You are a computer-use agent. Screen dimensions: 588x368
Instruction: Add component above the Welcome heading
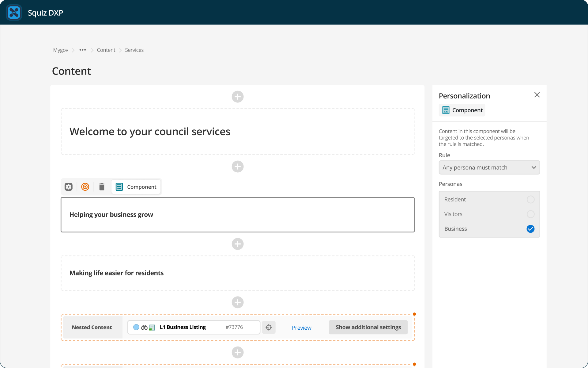[x=237, y=97]
